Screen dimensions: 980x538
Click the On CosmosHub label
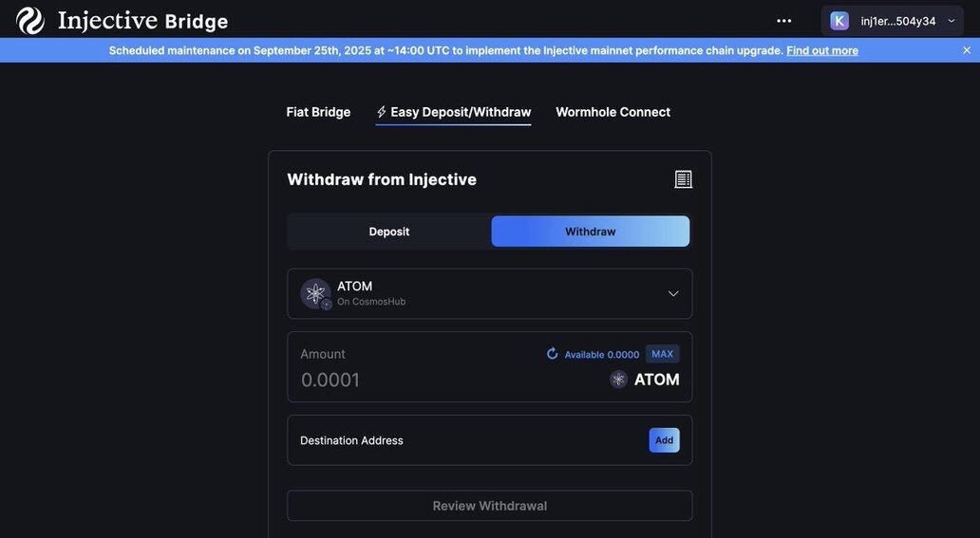371,302
